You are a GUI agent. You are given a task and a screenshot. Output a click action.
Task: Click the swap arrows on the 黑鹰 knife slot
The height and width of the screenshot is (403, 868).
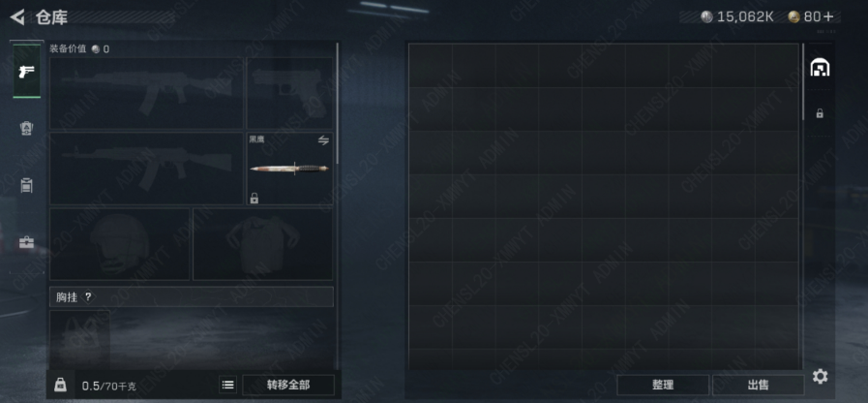(323, 140)
